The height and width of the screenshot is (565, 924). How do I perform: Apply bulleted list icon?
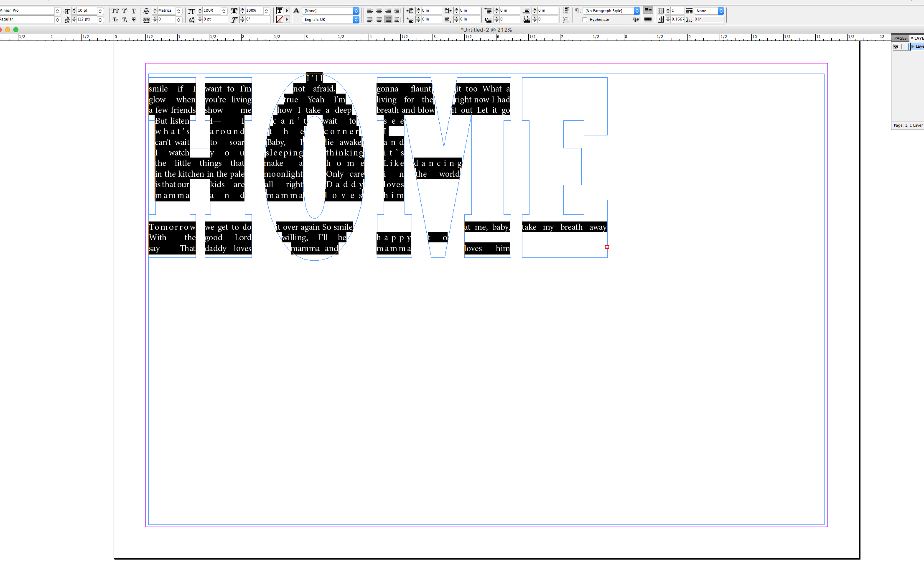pyautogui.click(x=566, y=11)
